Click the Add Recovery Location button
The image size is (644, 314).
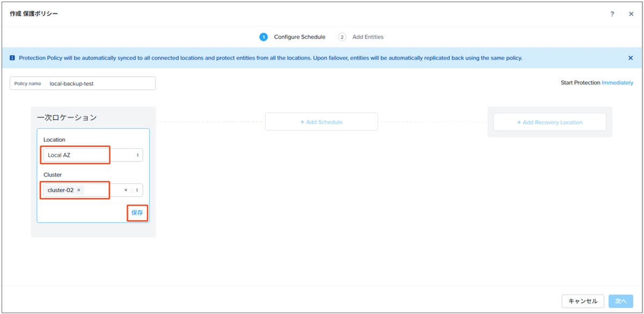[550, 122]
